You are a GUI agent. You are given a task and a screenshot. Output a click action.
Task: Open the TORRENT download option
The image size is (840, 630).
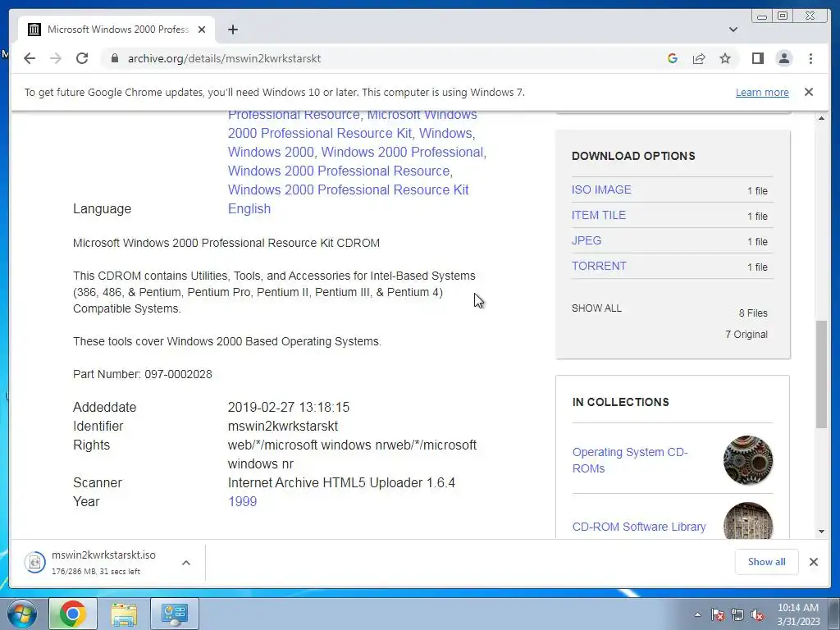point(599,266)
